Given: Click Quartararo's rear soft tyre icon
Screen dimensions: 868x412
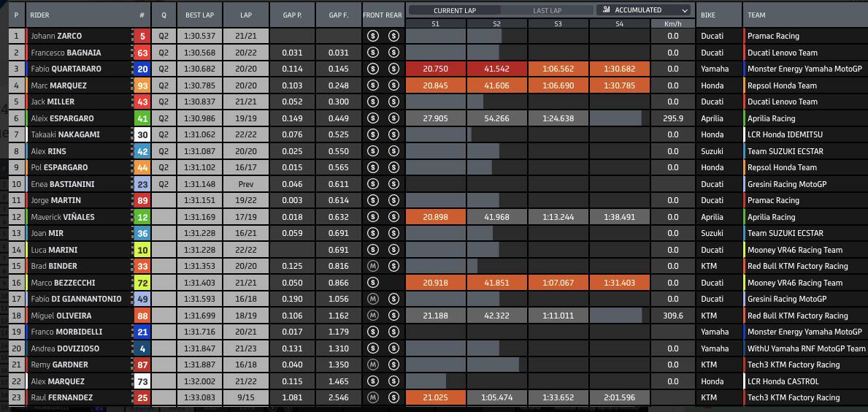Looking at the screenshot, I should [393, 69].
